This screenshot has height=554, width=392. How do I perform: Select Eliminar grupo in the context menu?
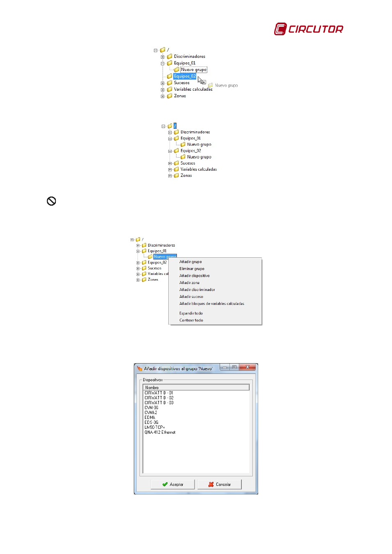192,269
